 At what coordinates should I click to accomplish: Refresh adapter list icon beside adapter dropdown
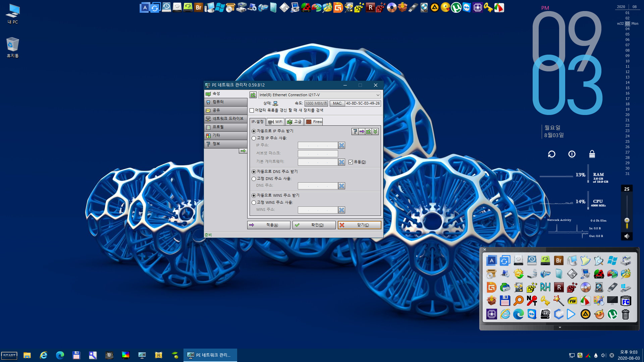click(253, 95)
